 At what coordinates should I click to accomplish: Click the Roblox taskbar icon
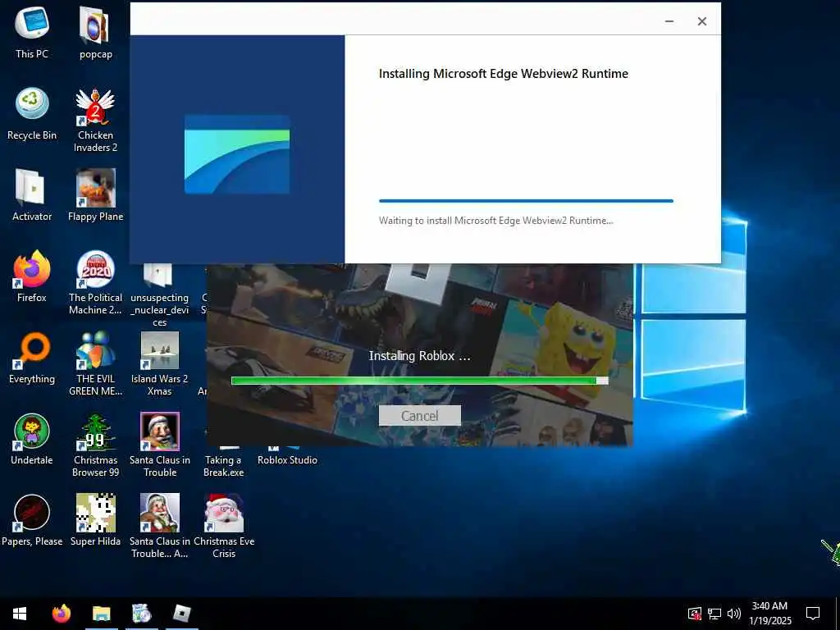pos(182,614)
